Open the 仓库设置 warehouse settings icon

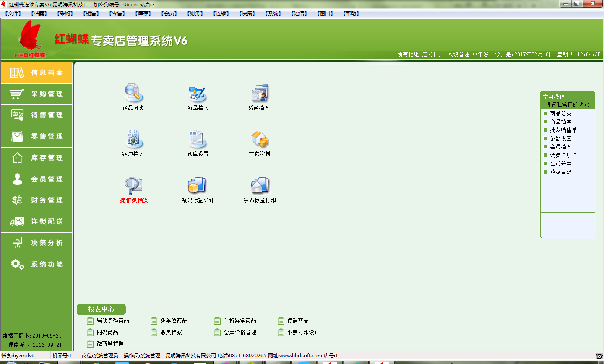point(198,139)
